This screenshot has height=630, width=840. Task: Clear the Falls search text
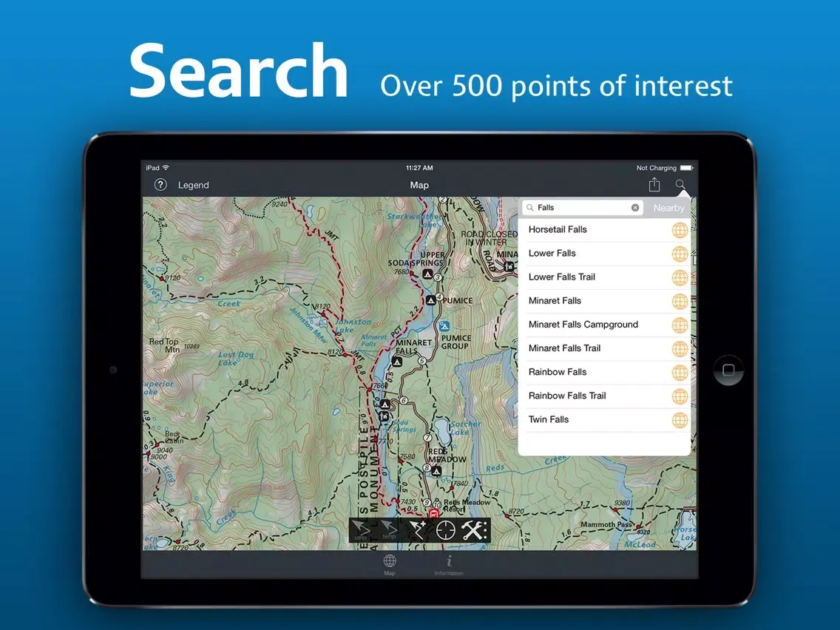(x=635, y=207)
